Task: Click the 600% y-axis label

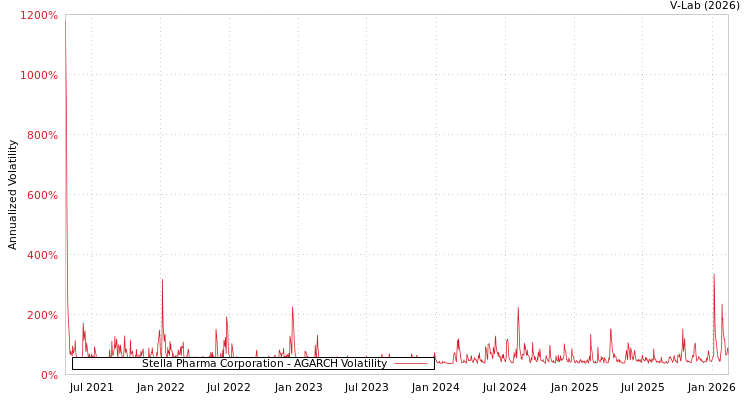Action: (x=42, y=195)
